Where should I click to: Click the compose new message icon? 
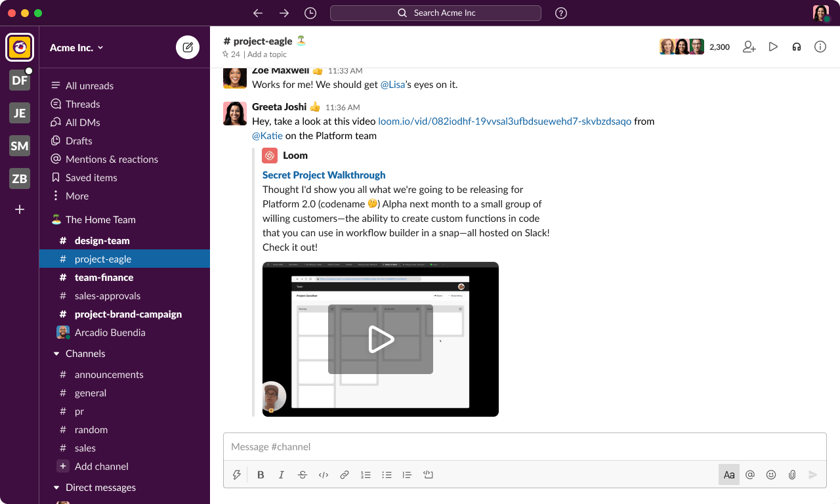pyautogui.click(x=188, y=47)
